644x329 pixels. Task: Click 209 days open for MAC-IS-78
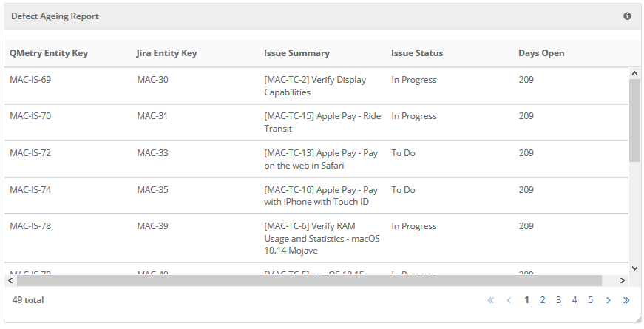pos(526,226)
